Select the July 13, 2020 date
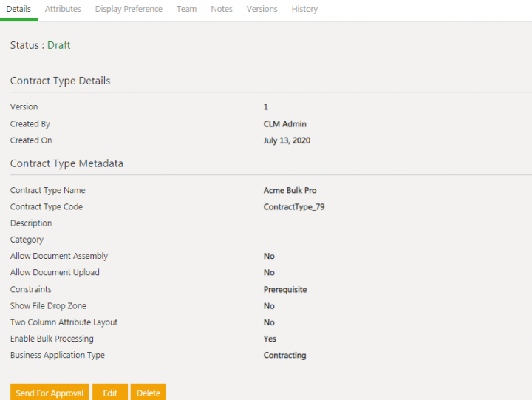The width and height of the screenshot is (532, 400). coord(287,140)
